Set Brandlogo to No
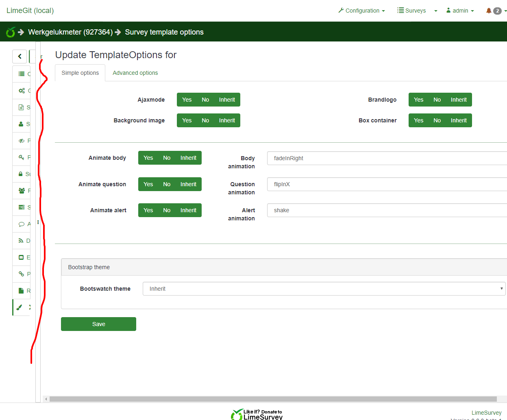 437,100
